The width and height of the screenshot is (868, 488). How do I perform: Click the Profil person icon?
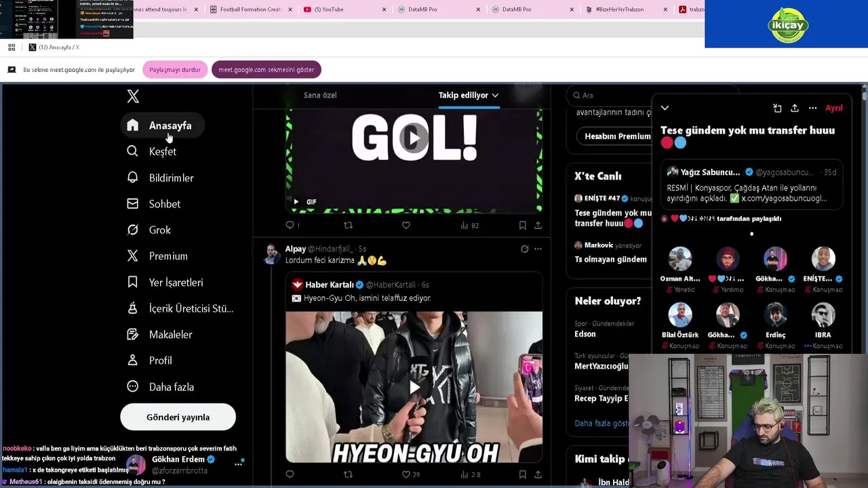[133, 361]
